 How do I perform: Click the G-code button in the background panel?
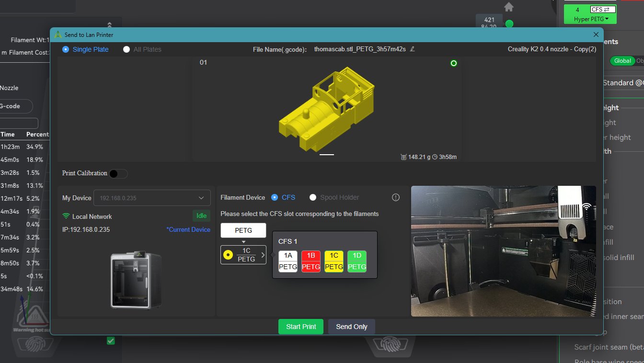pos(15,106)
